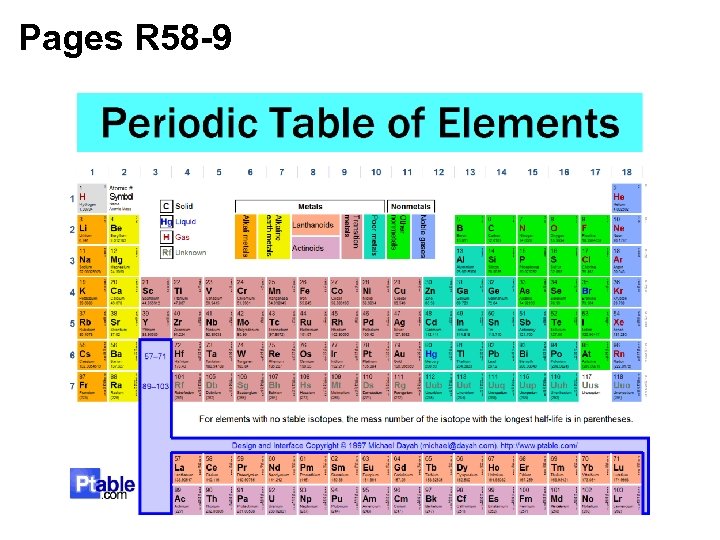Click the Silicon (Si) element cell
Screen dimensions: 720x540
click(x=501, y=261)
